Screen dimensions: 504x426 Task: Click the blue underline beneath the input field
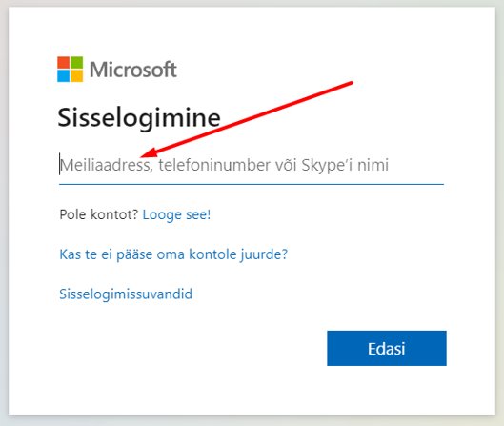(252, 184)
